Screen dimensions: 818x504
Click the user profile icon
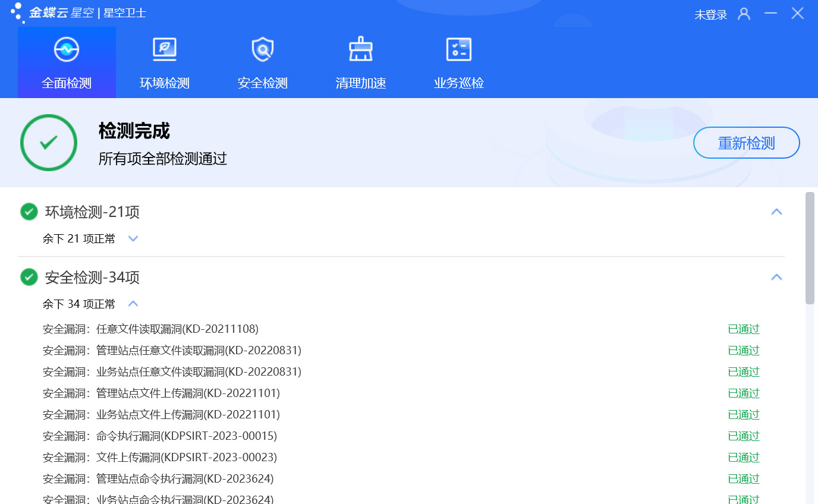click(744, 14)
